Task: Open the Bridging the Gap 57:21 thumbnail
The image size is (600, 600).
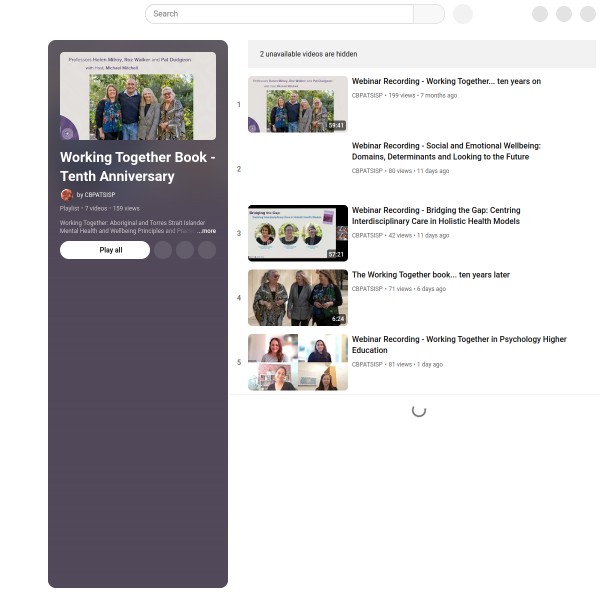Action: point(298,233)
